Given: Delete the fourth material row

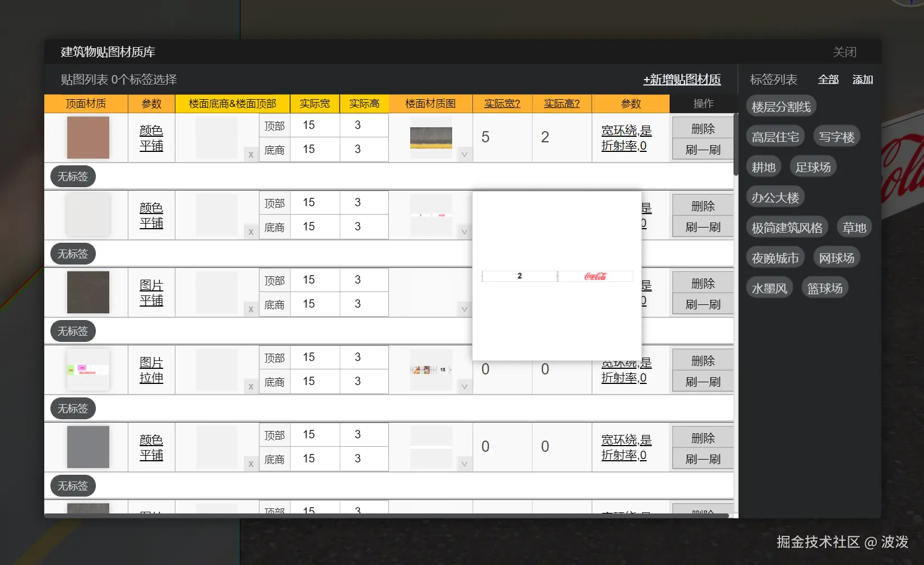Looking at the screenshot, I should [703, 360].
